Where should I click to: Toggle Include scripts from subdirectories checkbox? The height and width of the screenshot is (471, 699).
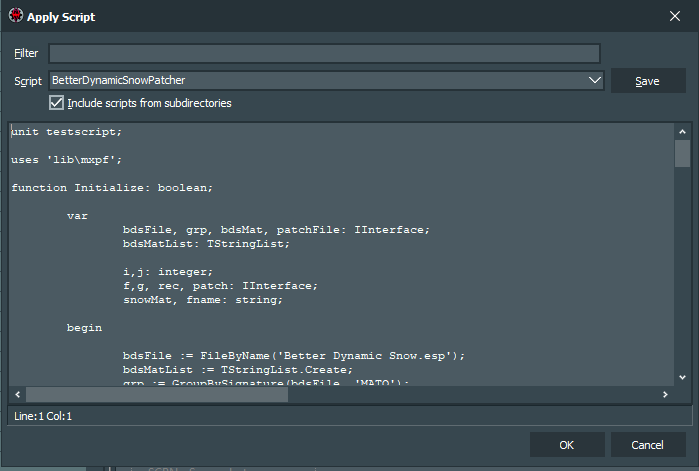coord(56,103)
